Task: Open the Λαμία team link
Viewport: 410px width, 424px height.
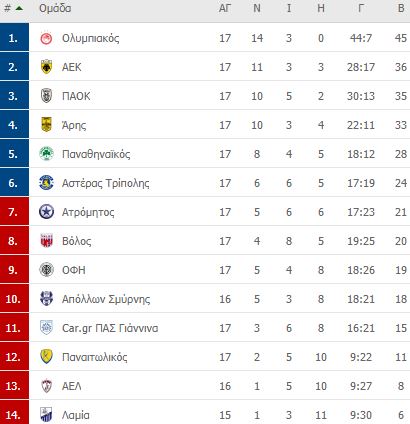Action: click(x=76, y=415)
